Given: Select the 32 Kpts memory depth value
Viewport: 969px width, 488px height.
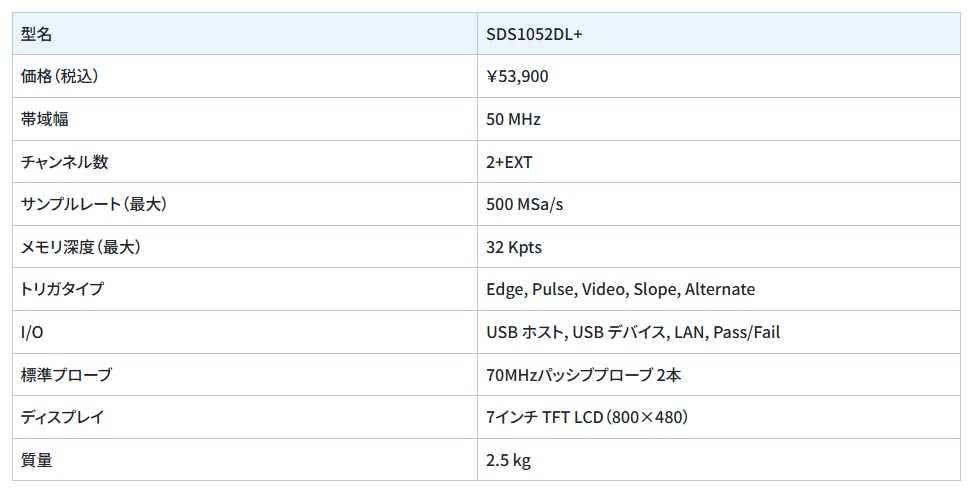Looking at the screenshot, I should [x=514, y=247].
